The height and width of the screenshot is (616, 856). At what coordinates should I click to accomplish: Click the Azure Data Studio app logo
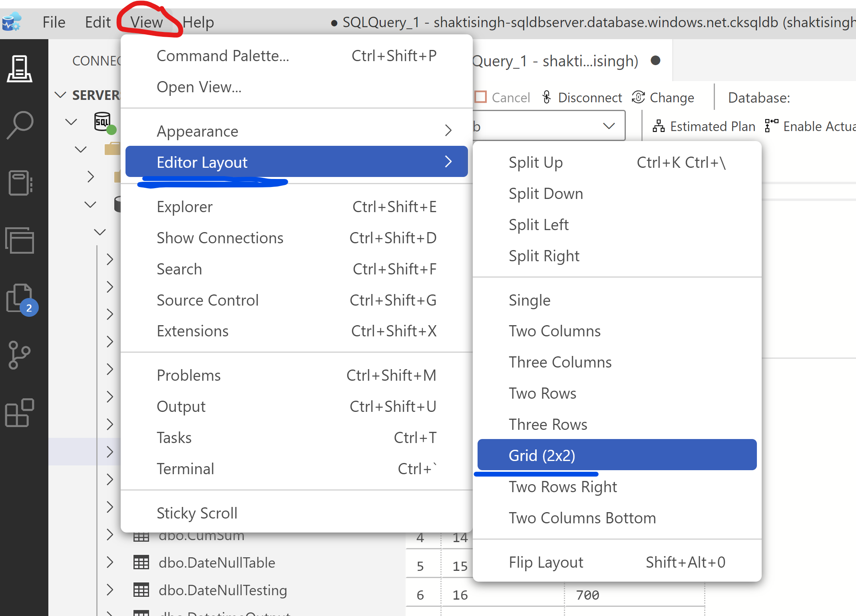(12, 21)
